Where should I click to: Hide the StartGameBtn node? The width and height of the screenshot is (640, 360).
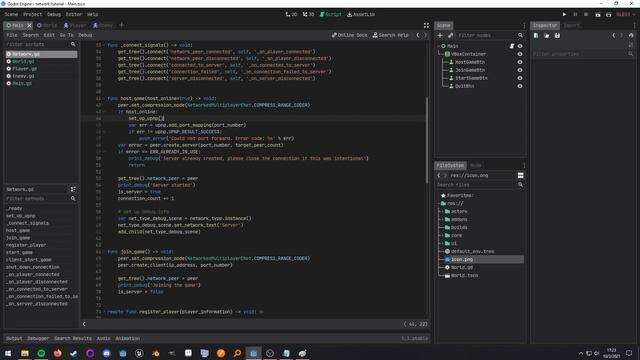click(520, 78)
